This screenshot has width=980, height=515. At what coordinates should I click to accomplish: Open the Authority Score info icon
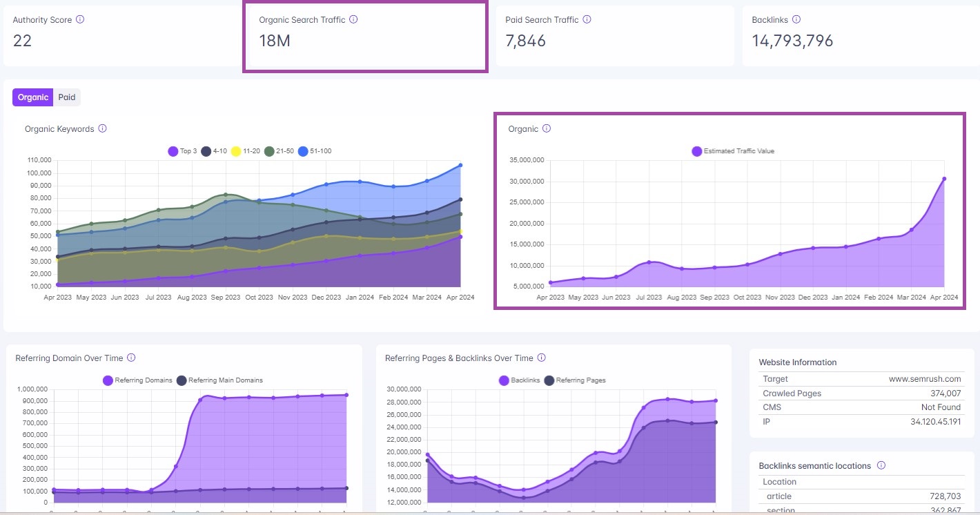click(x=80, y=20)
